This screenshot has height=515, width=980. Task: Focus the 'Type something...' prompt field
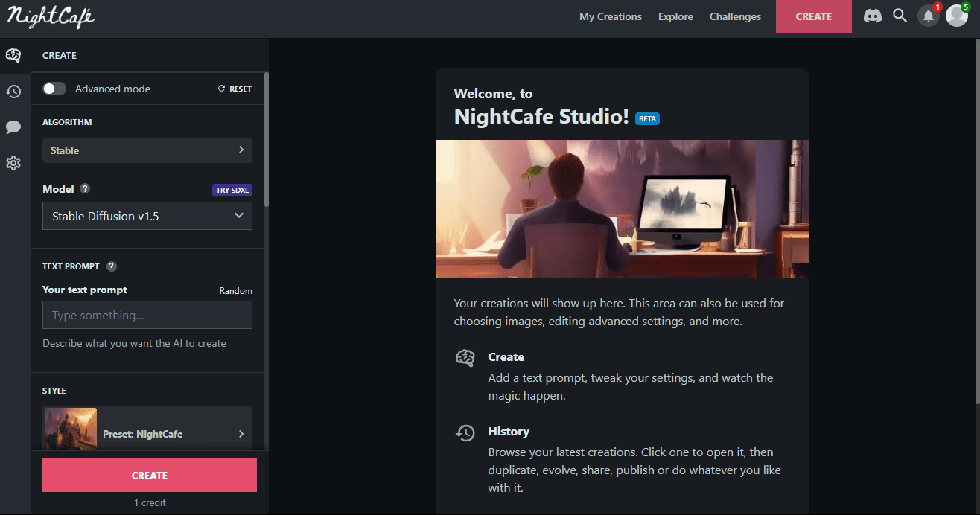point(147,315)
